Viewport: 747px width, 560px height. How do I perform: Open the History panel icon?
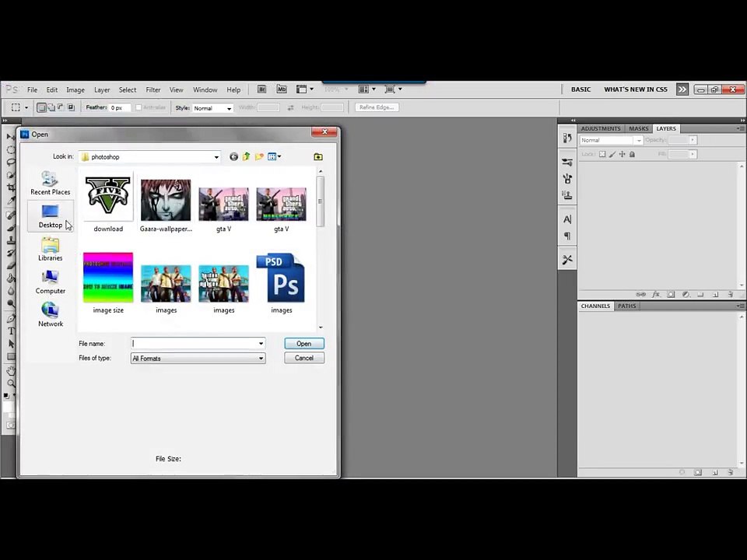coord(567,138)
